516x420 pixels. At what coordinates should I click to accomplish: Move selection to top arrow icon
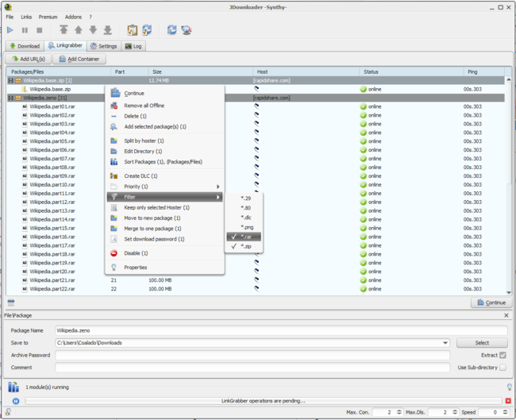pyautogui.click(x=64, y=30)
